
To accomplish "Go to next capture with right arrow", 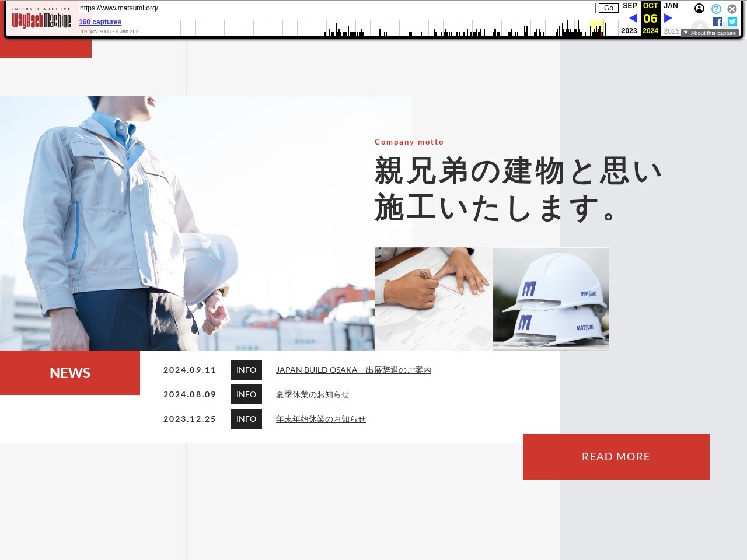I will pyautogui.click(x=668, y=18).
